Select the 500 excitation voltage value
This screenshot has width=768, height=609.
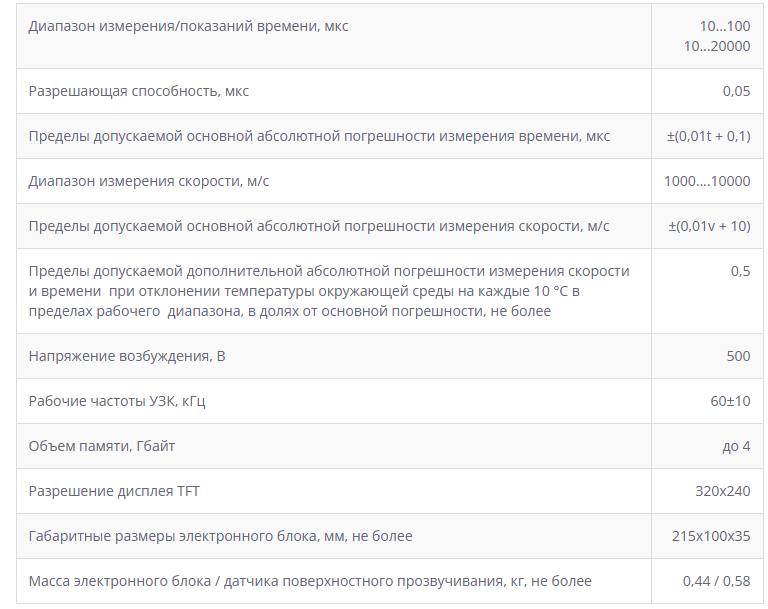tap(738, 356)
